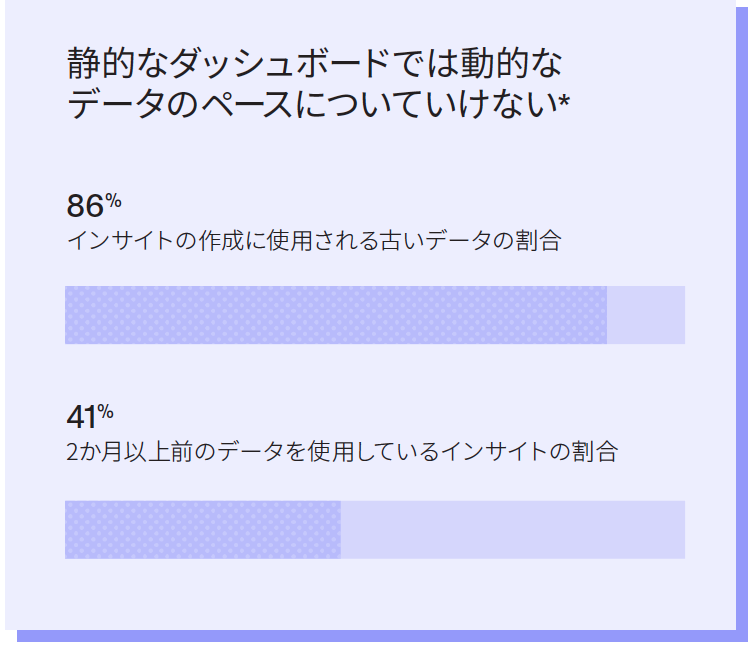Image resolution: width=752 pixels, height=654 pixels.
Task: Click the dotted filled part of the 41% bar
Action: [x=203, y=530]
